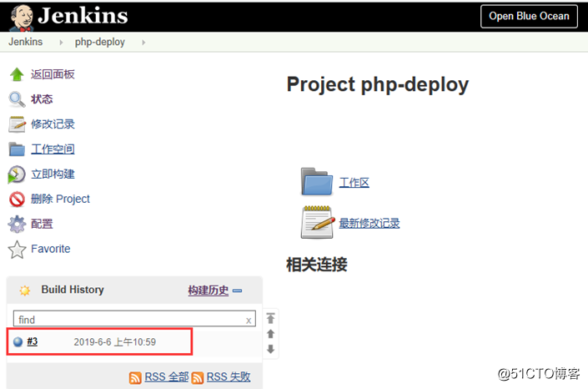Screen dimensions: 588x389
Task: Click the notepad icon beside 修改记录
Action: (x=17, y=124)
